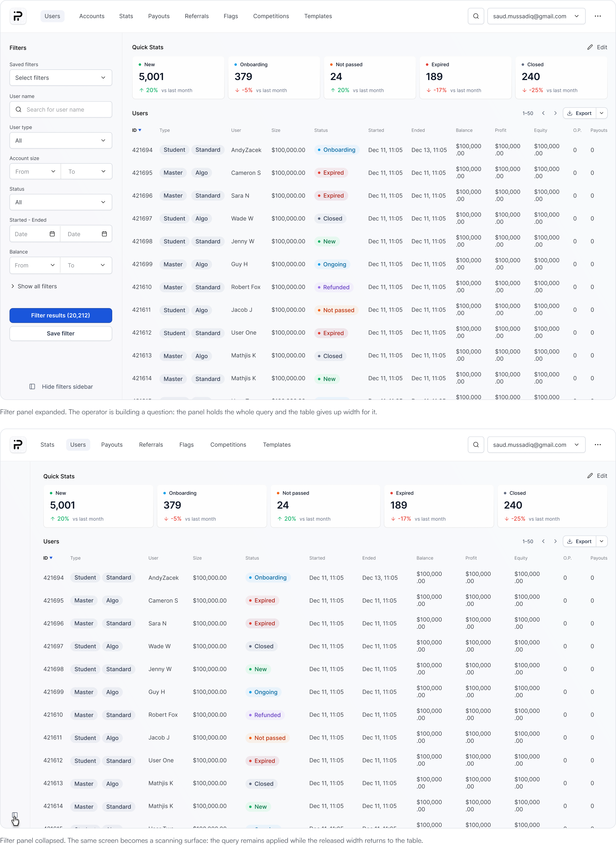Open the Templates tab in the bottom screen
Viewport: 616px width, 845px height.
tap(277, 445)
